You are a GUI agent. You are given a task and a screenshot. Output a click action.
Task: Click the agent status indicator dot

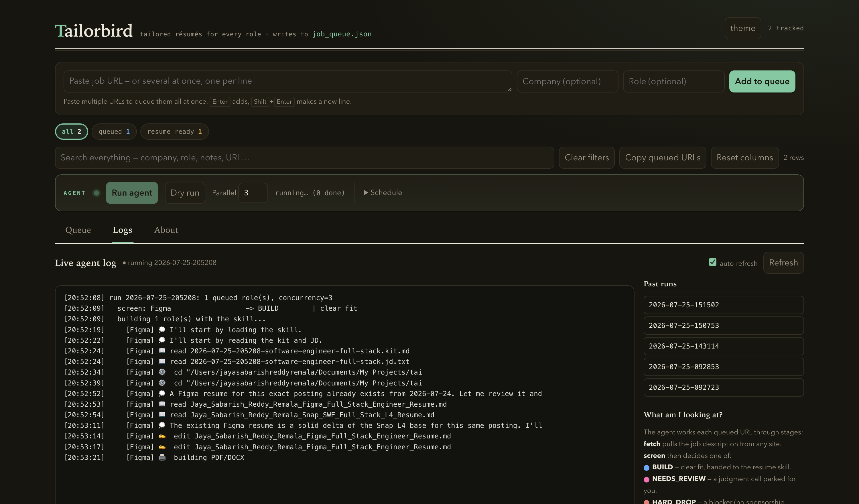click(x=96, y=193)
